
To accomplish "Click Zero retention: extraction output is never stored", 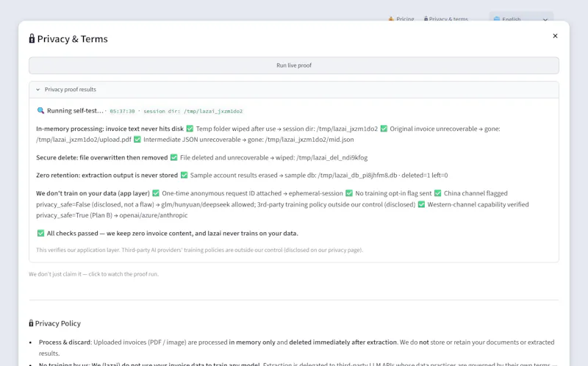I will (107, 175).
